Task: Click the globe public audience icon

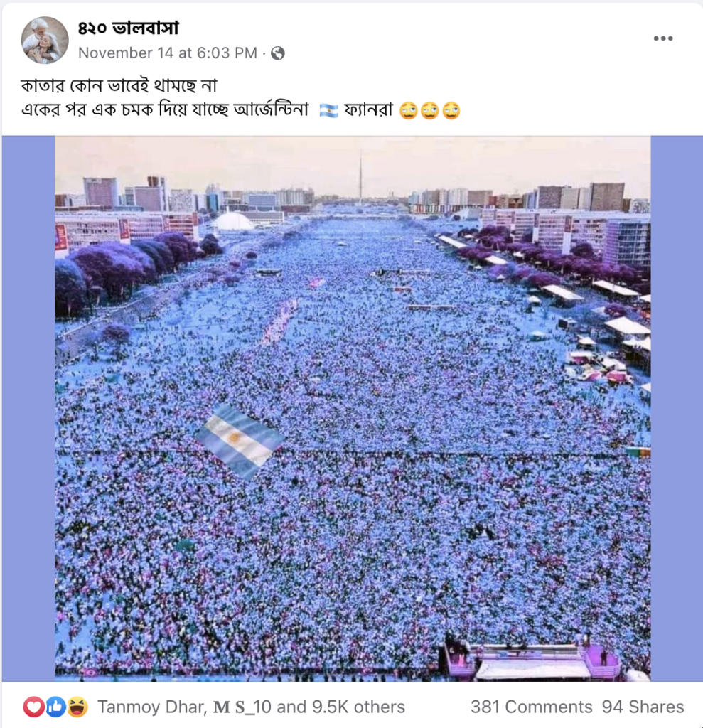Action: click(278, 53)
